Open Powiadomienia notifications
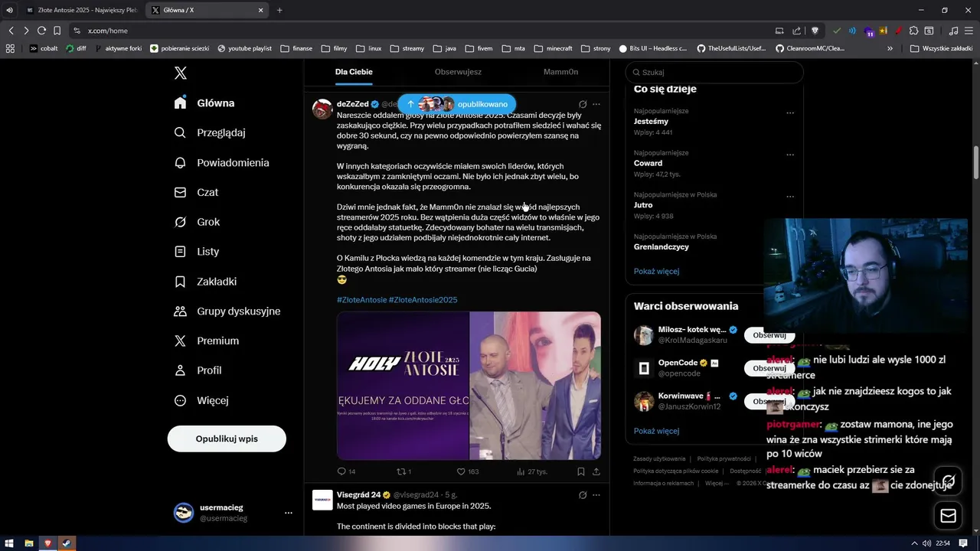980x551 pixels. coord(222,162)
